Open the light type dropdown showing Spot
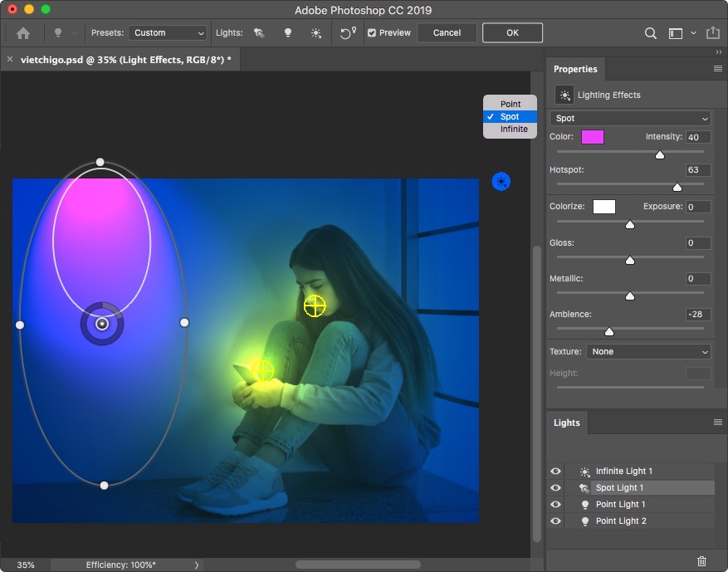 coord(631,118)
